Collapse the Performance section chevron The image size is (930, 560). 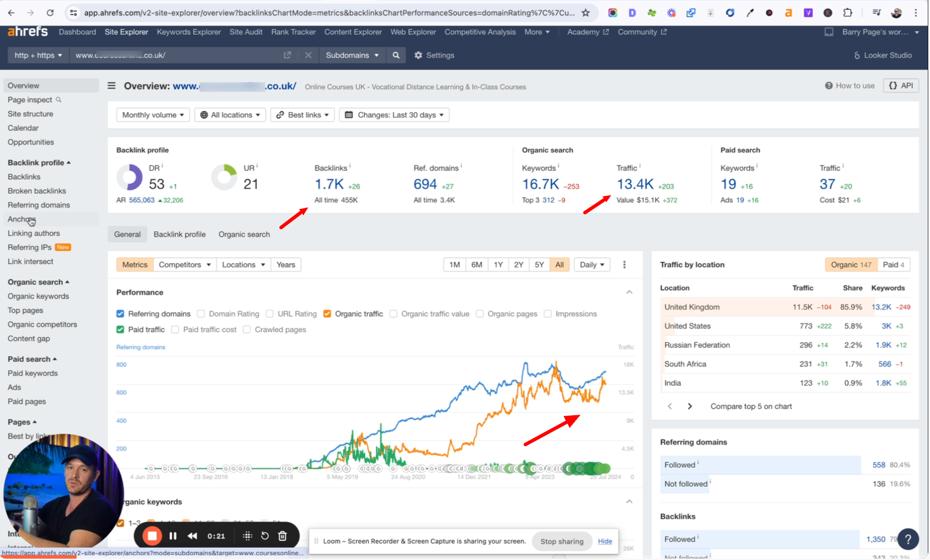[x=629, y=292]
